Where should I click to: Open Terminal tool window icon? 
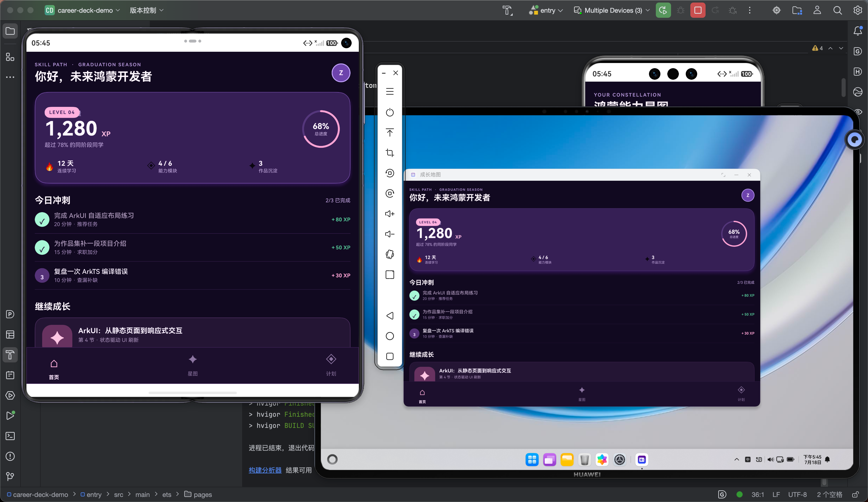[10, 436]
